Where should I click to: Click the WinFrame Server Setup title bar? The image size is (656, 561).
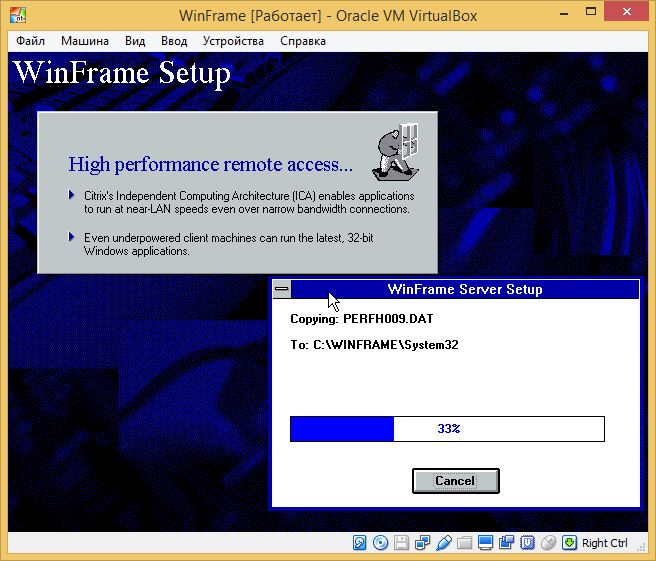[465, 289]
